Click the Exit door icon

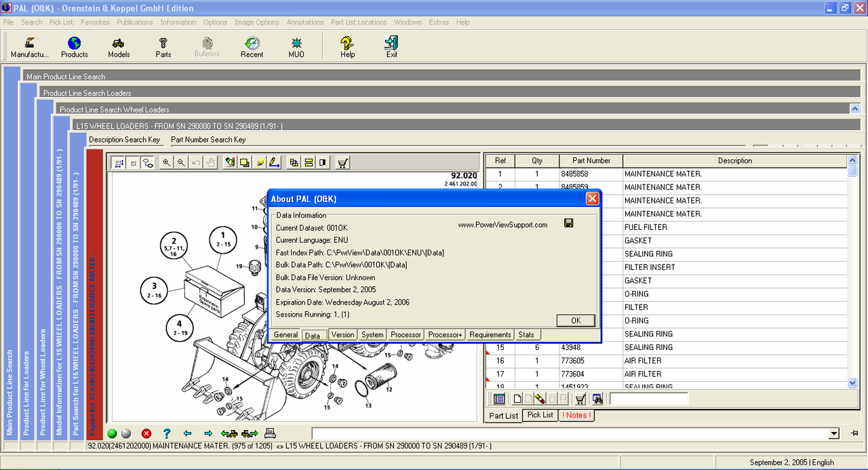(x=391, y=47)
